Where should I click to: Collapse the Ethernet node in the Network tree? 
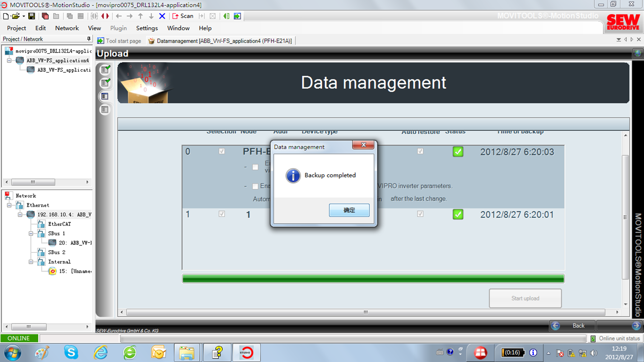pos(10,205)
